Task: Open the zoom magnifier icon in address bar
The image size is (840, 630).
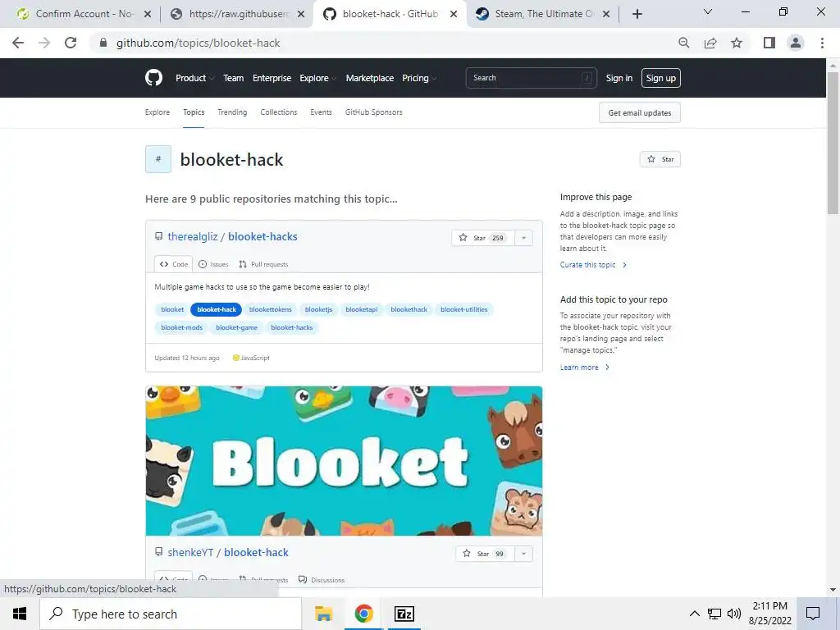Action: click(683, 43)
